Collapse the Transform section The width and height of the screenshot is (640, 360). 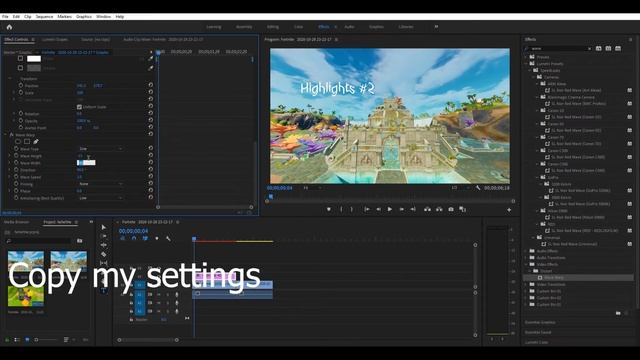pyautogui.click(x=10, y=78)
